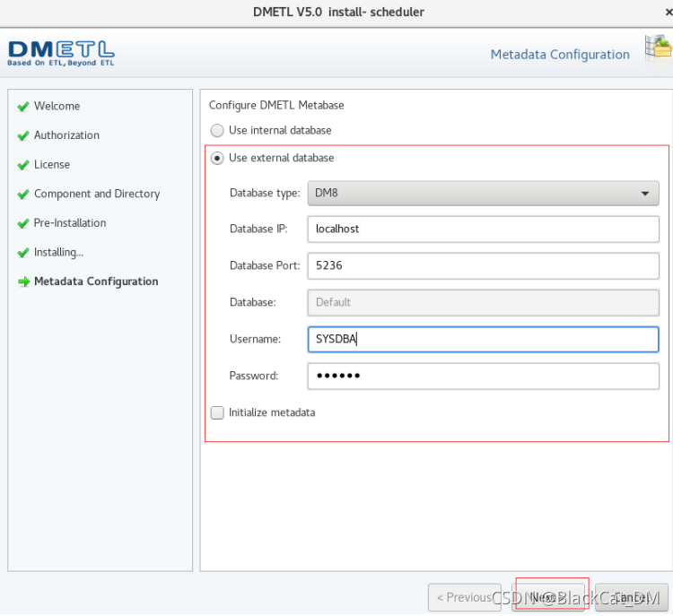Click the window title DMETL V5.0 install- scheduler
This screenshot has width=673, height=616.
[338, 12]
